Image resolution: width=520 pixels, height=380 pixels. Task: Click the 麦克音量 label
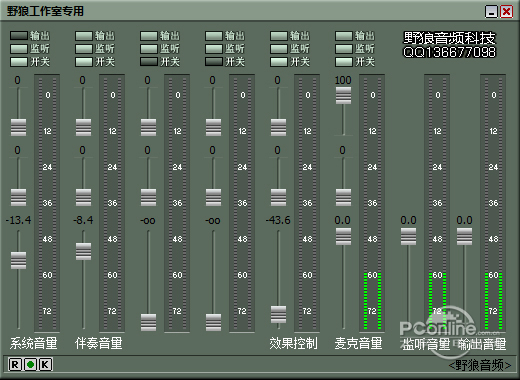[358, 344]
